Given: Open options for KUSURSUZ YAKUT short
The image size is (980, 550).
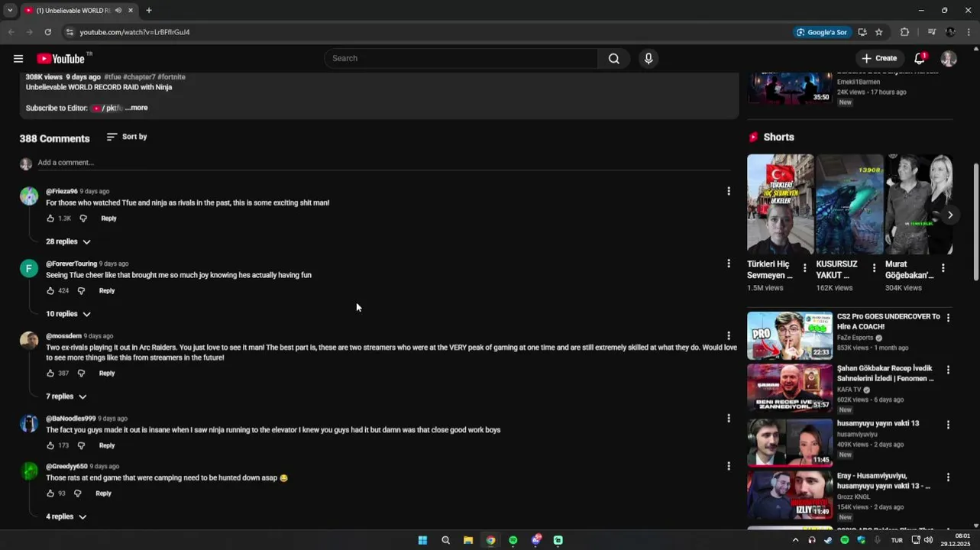Looking at the screenshot, I should point(874,268).
